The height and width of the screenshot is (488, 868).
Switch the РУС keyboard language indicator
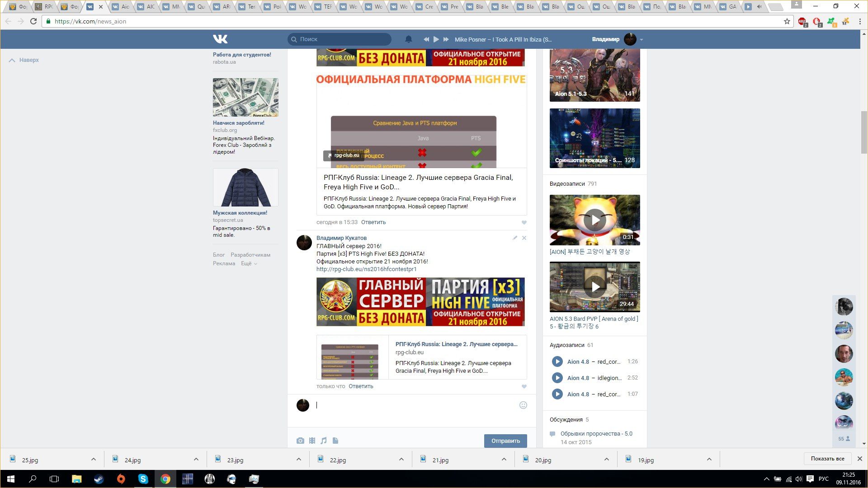click(824, 479)
